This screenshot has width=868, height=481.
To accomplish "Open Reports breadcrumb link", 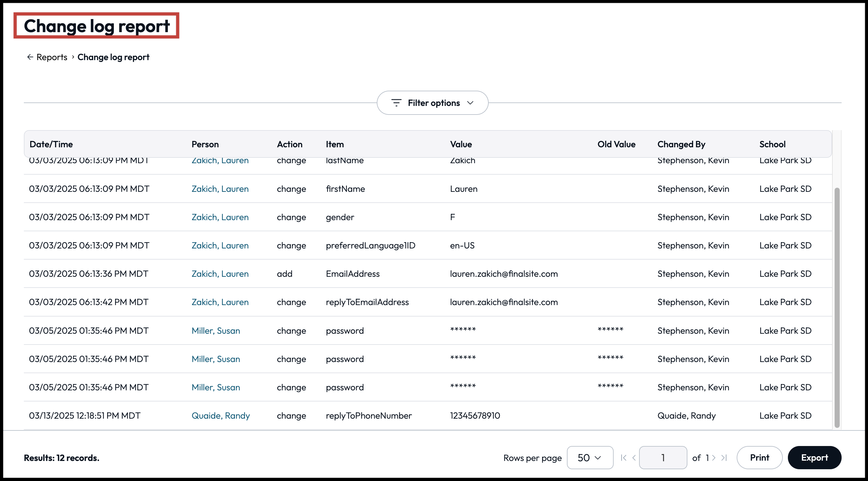I will (x=52, y=57).
